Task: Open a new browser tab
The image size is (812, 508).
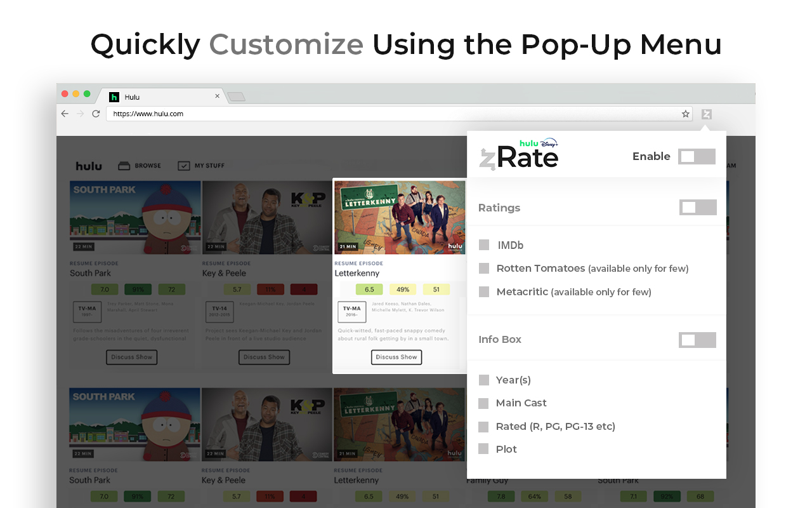Action: [237, 97]
